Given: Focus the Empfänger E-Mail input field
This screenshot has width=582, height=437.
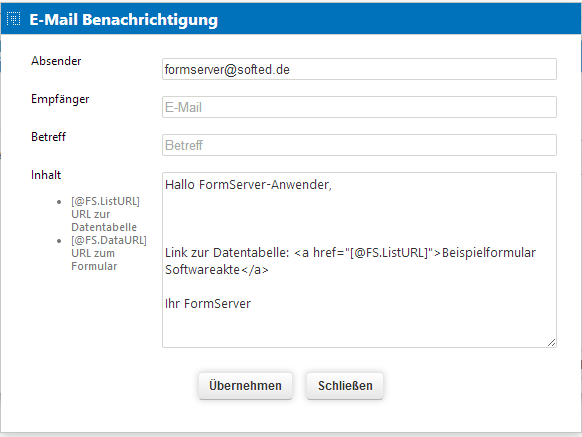Looking at the screenshot, I should point(359,107).
